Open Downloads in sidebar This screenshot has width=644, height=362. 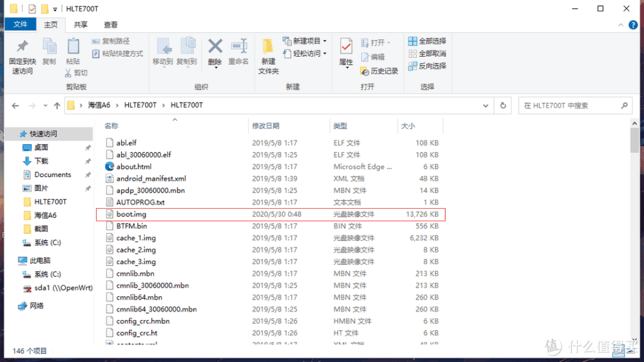tap(41, 161)
